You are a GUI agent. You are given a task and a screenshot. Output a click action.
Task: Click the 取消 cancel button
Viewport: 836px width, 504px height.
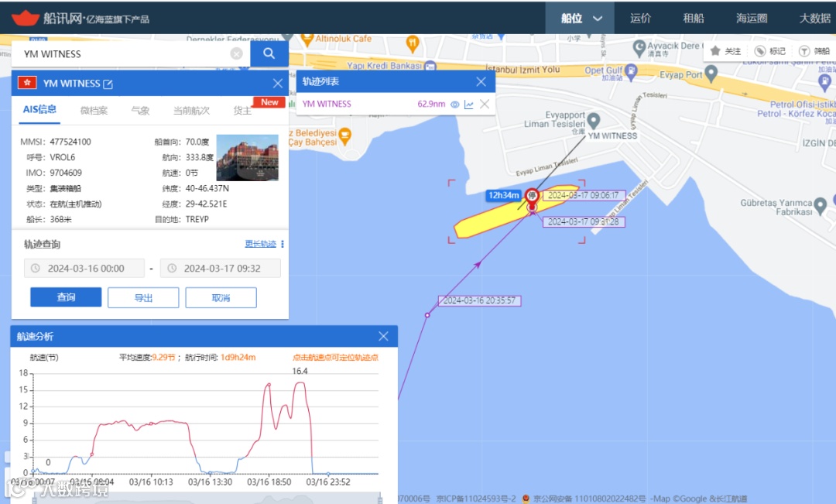[221, 297]
